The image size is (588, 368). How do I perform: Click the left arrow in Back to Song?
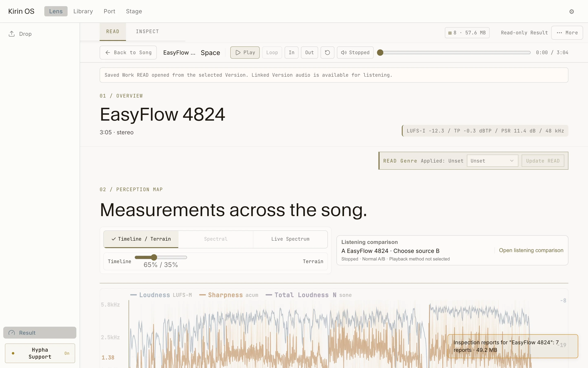(108, 53)
